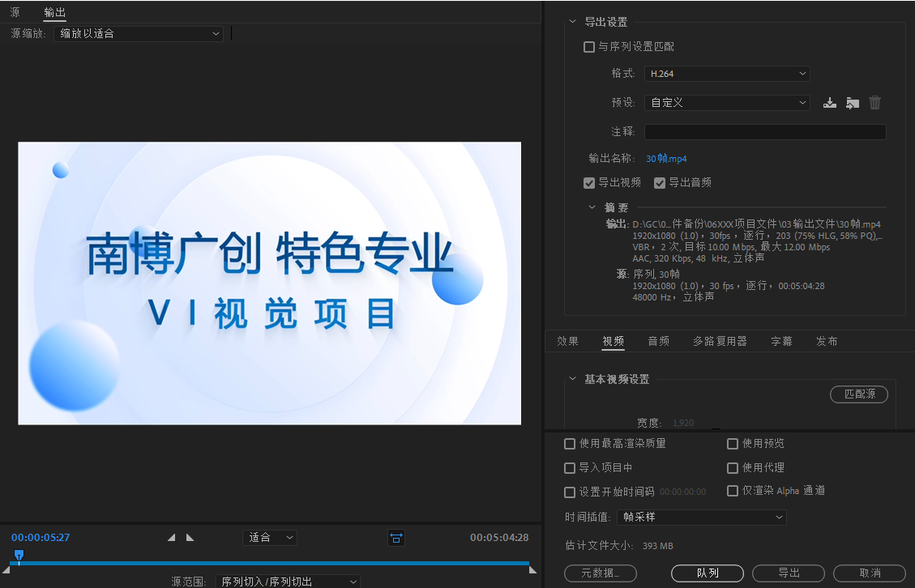Click the 注释 comment input field

pyautogui.click(x=764, y=132)
